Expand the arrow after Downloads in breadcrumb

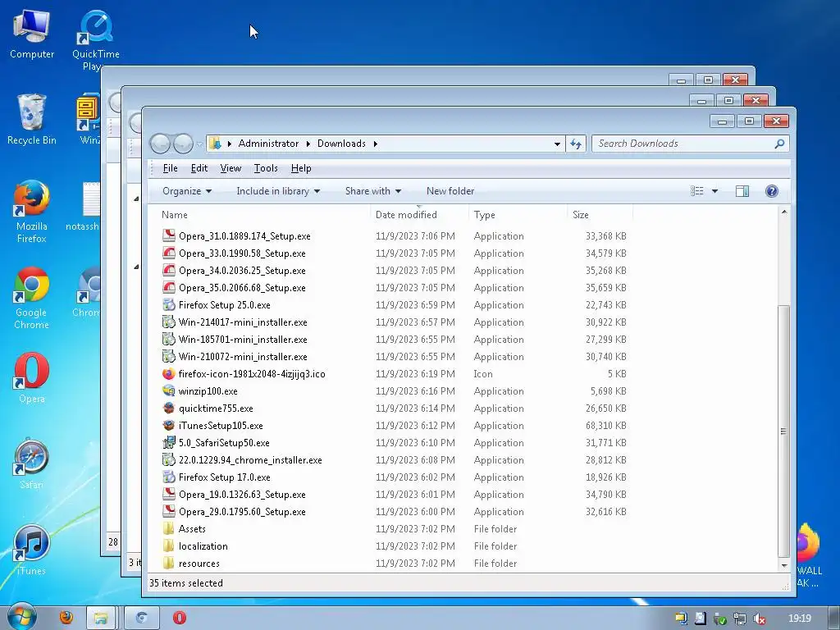pos(375,144)
